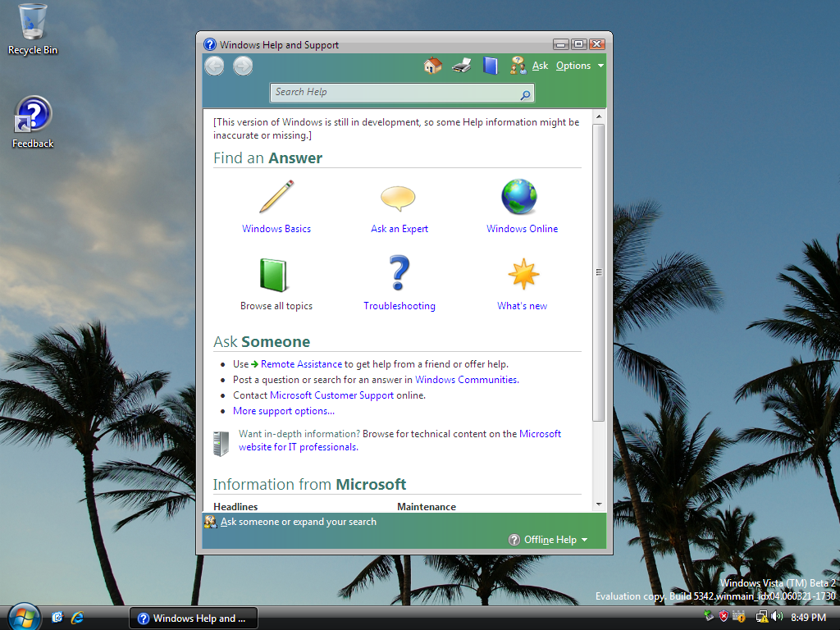840x630 pixels.
Task: Open the What's new star icon
Action: (x=523, y=274)
